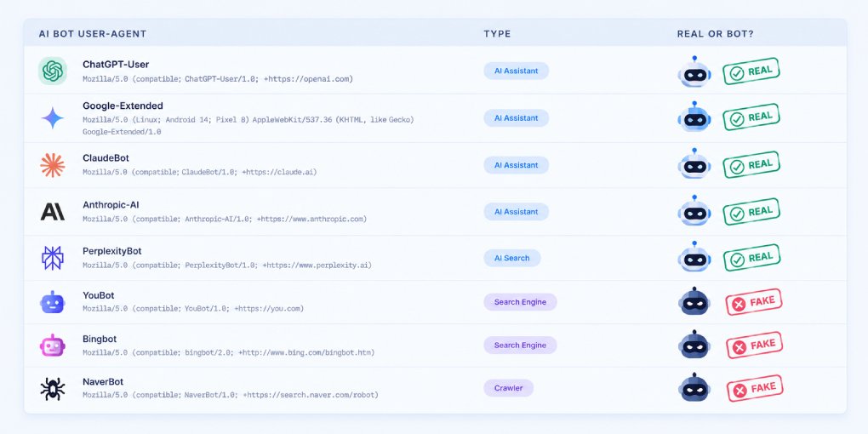Click the Anthropic-AI logo icon
Screen dimensions: 868x434
click(x=53, y=211)
